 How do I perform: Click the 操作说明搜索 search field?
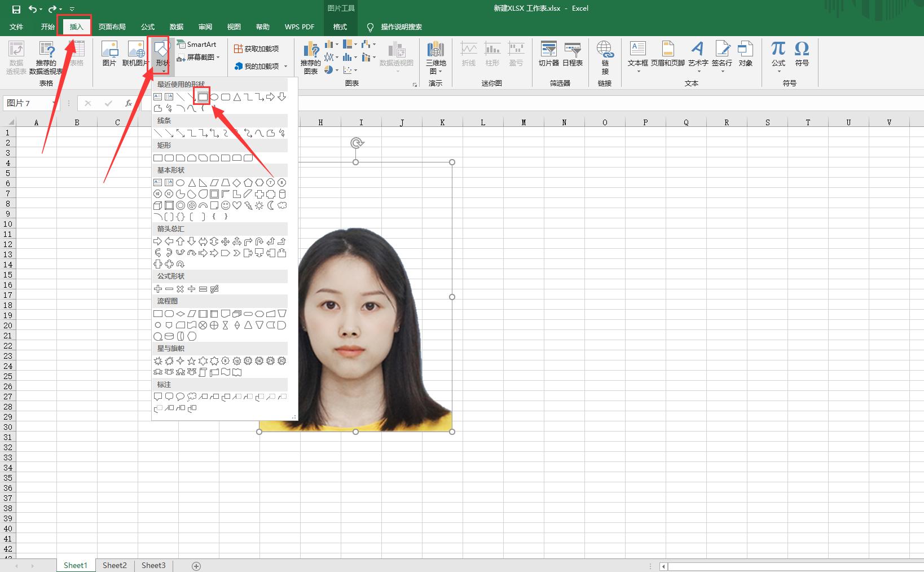coord(401,27)
